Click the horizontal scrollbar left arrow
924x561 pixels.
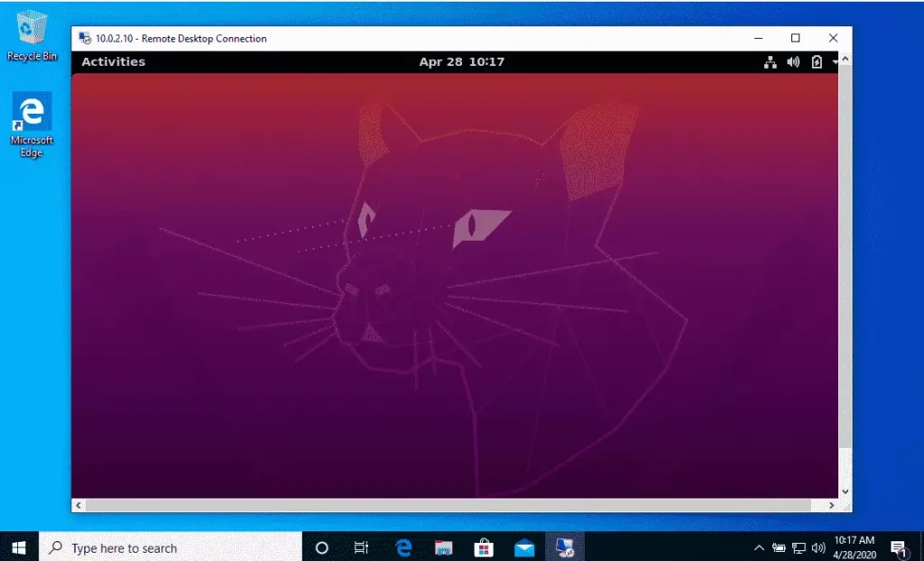click(x=79, y=505)
